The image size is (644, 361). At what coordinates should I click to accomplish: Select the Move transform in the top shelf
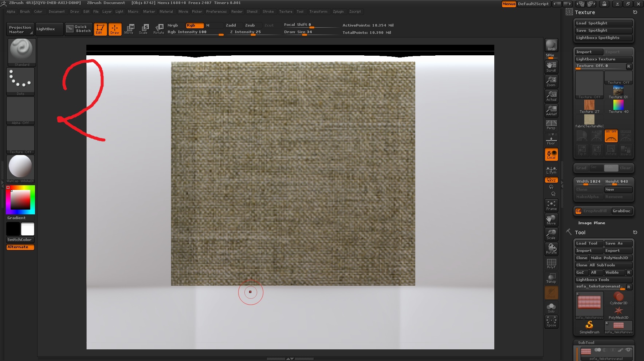[x=129, y=29]
